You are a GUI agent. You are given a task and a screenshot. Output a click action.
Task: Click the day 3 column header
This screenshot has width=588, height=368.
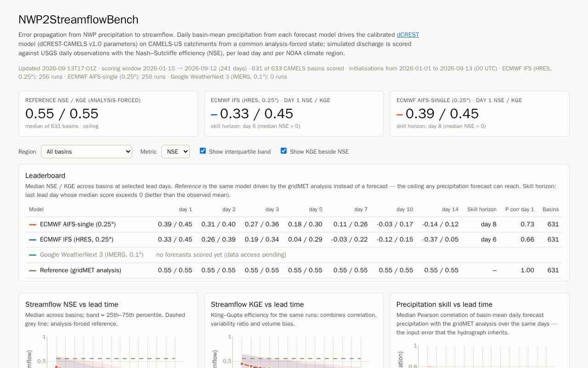272,209
